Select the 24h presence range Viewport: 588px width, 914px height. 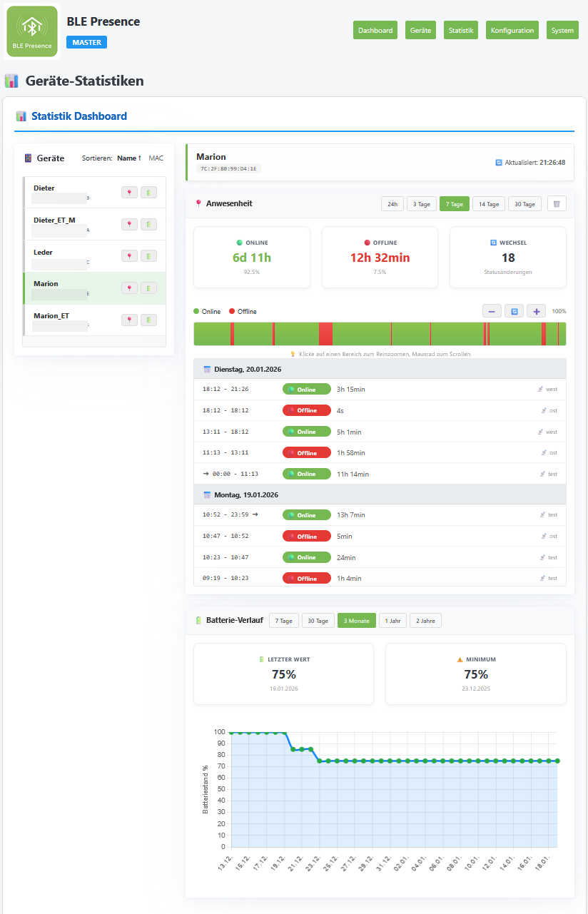coord(392,204)
